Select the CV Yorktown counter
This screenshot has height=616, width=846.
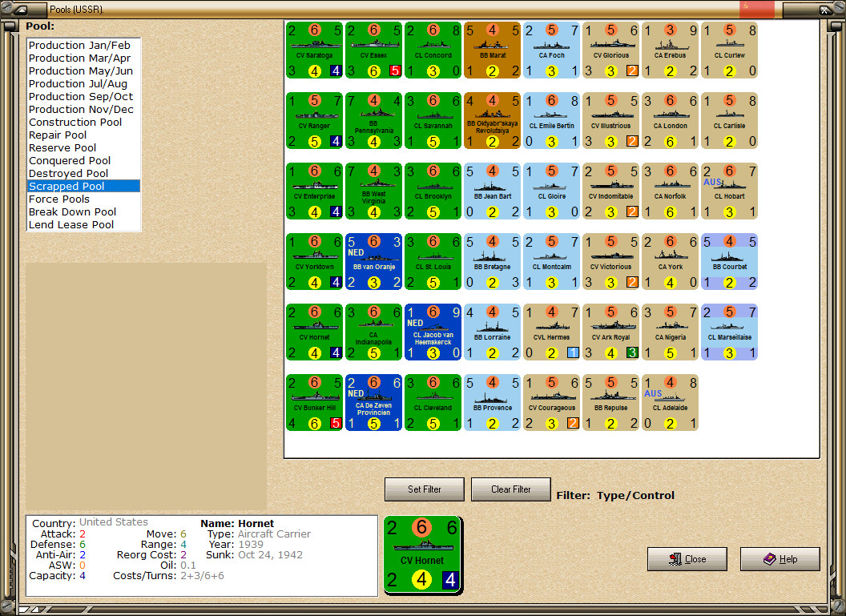[314, 262]
